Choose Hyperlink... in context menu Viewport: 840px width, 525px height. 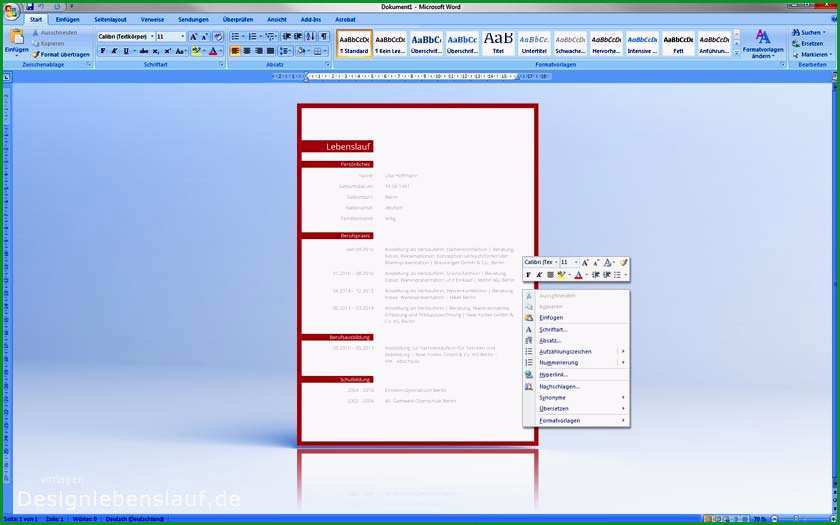(x=576, y=374)
